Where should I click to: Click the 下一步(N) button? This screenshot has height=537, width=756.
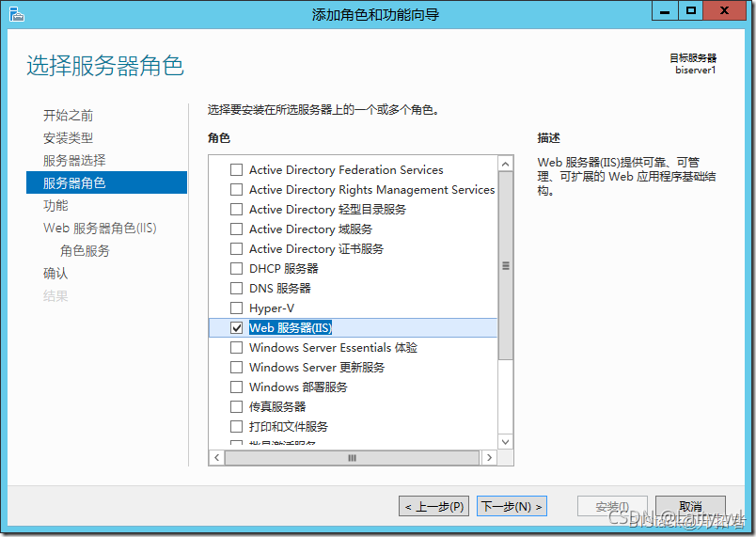(x=512, y=507)
